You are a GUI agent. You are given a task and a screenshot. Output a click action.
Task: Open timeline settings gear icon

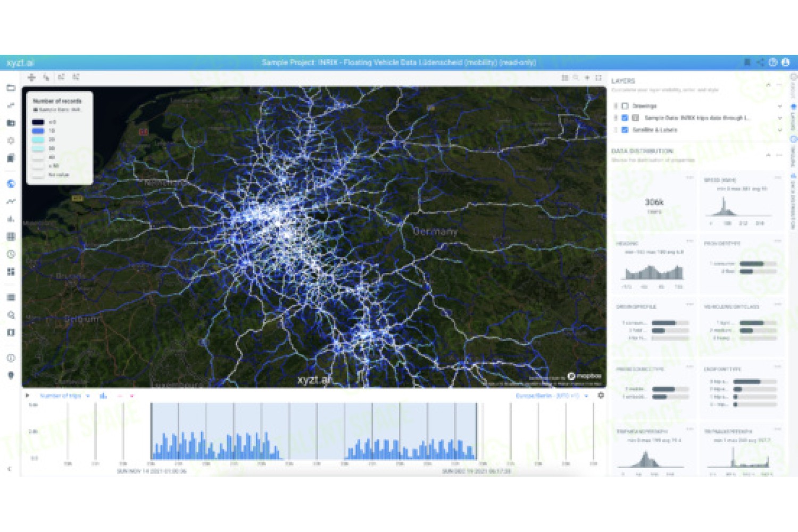point(601,395)
